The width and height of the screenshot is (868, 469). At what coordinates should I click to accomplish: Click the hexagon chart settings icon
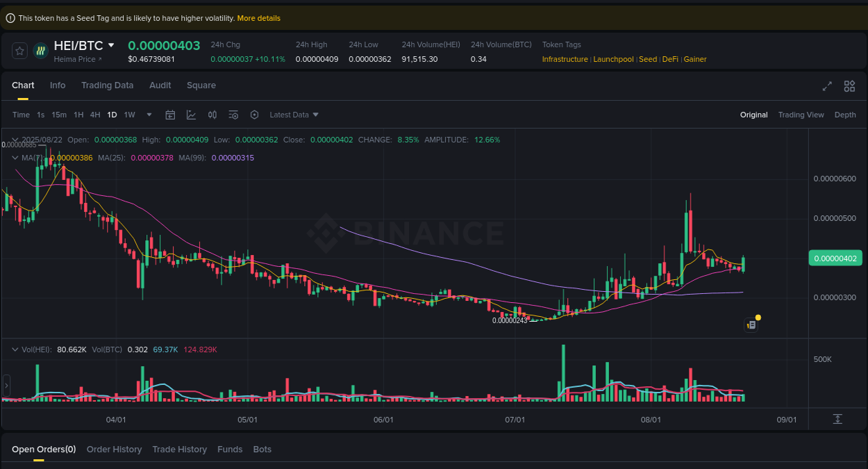[254, 115]
